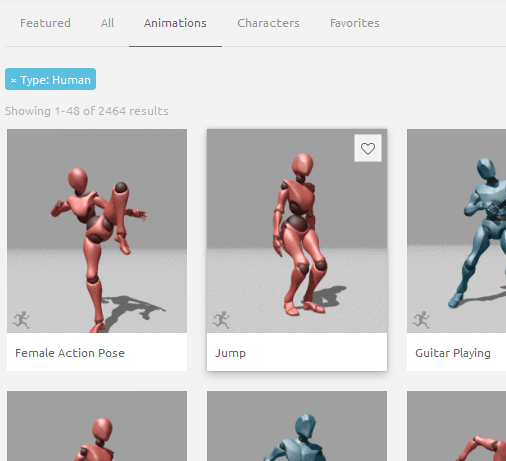Select second-row red mannequin animation at left
Viewport: 506px width, 461px height.
[97, 426]
